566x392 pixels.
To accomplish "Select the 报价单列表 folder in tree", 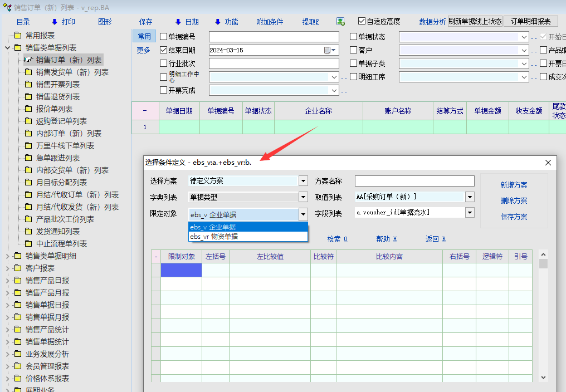I will (54, 109).
